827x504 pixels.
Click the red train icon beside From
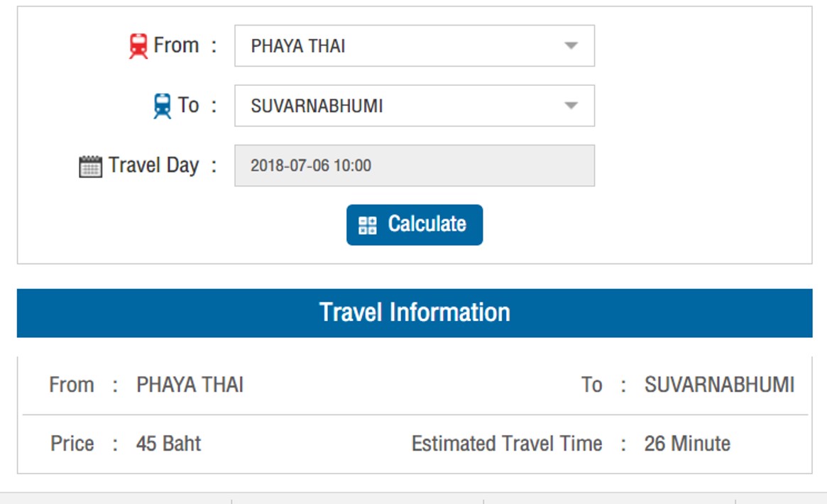click(x=138, y=46)
